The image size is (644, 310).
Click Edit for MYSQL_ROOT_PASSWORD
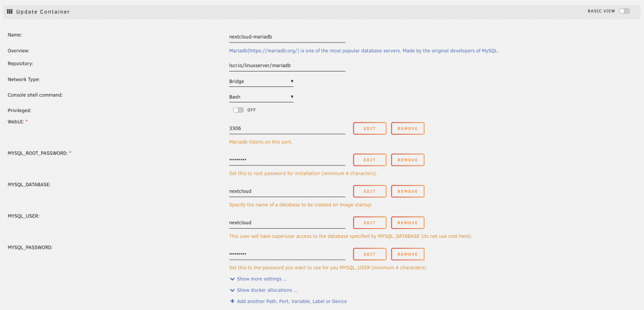click(370, 160)
